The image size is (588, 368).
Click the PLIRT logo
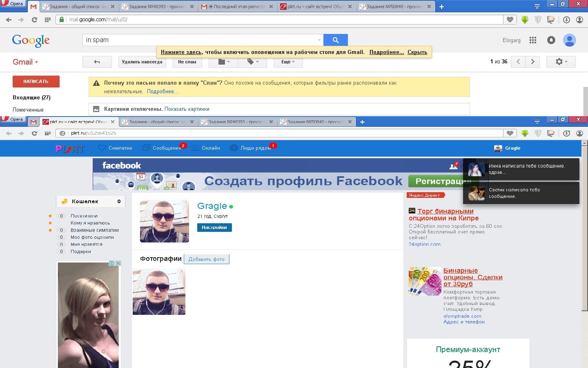(70, 149)
